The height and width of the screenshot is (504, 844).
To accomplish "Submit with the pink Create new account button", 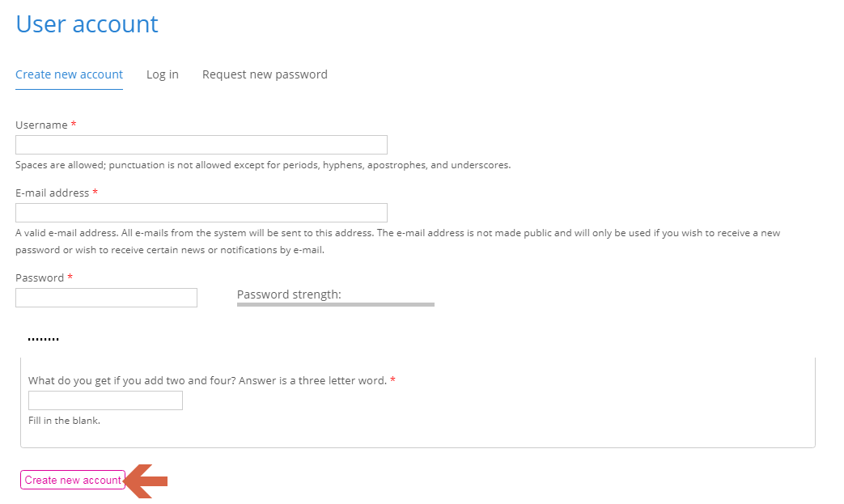I will (73, 480).
